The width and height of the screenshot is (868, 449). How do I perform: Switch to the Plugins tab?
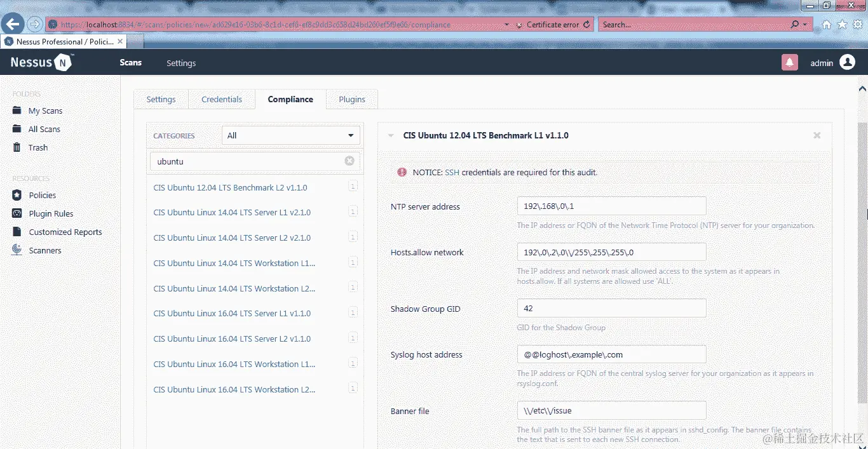[x=352, y=99]
